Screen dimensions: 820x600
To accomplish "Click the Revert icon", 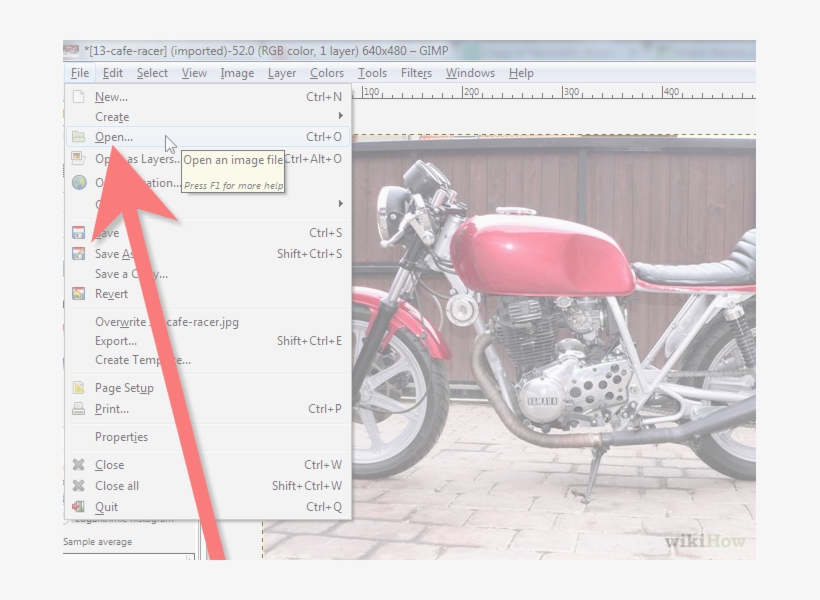I will (79, 294).
